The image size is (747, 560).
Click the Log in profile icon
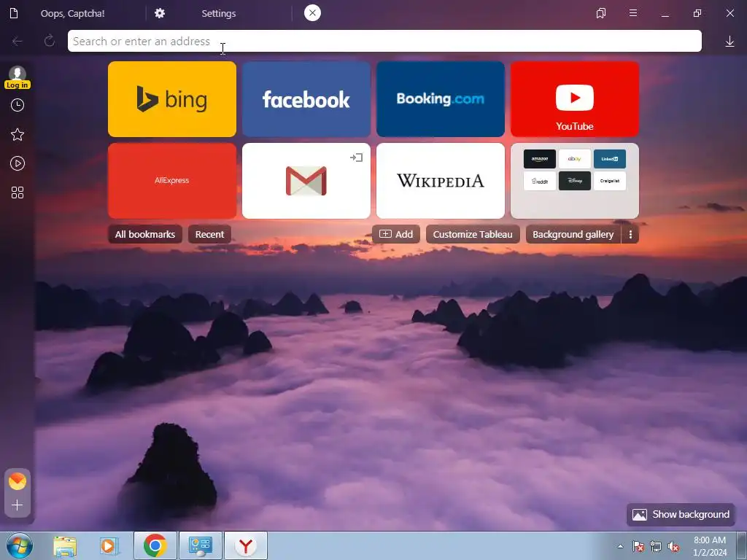pyautogui.click(x=18, y=77)
